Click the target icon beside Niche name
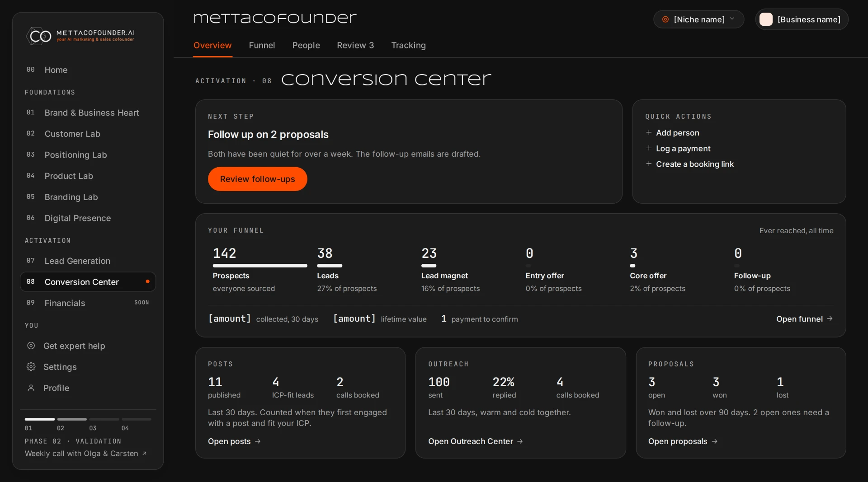This screenshot has height=482, width=868. [x=665, y=19]
